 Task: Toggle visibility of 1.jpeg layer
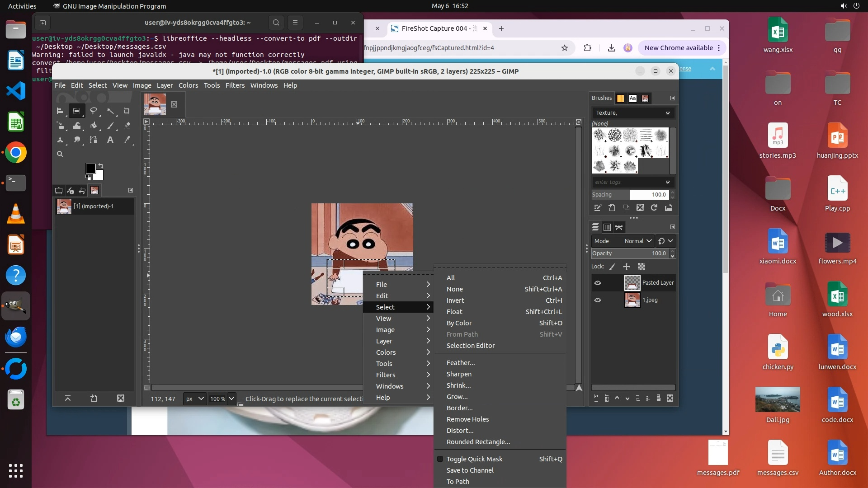click(598, 300)
